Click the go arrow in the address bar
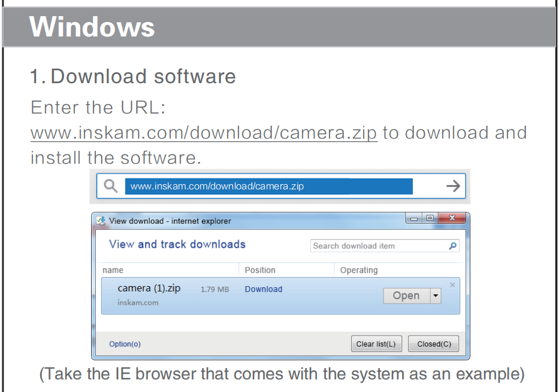This screenshot has width=559, height=392. pos(453,186)
